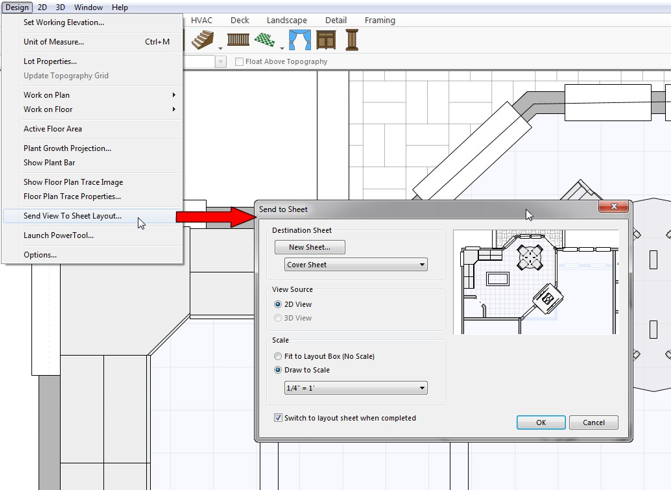The height and width of the screenshot is (490, 672).
Task: Click the floor plan preview thumbnail
Action: click(536, 282)
